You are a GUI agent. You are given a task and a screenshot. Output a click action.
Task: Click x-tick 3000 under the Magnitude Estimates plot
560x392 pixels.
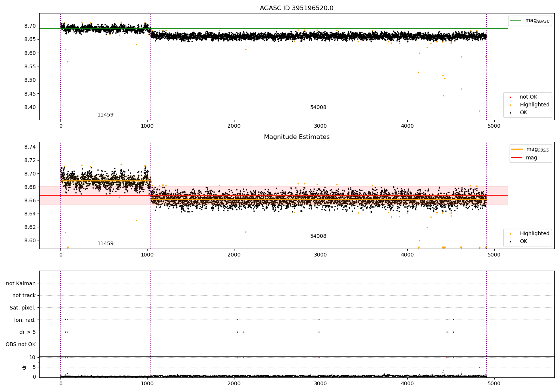coord(321,255)
